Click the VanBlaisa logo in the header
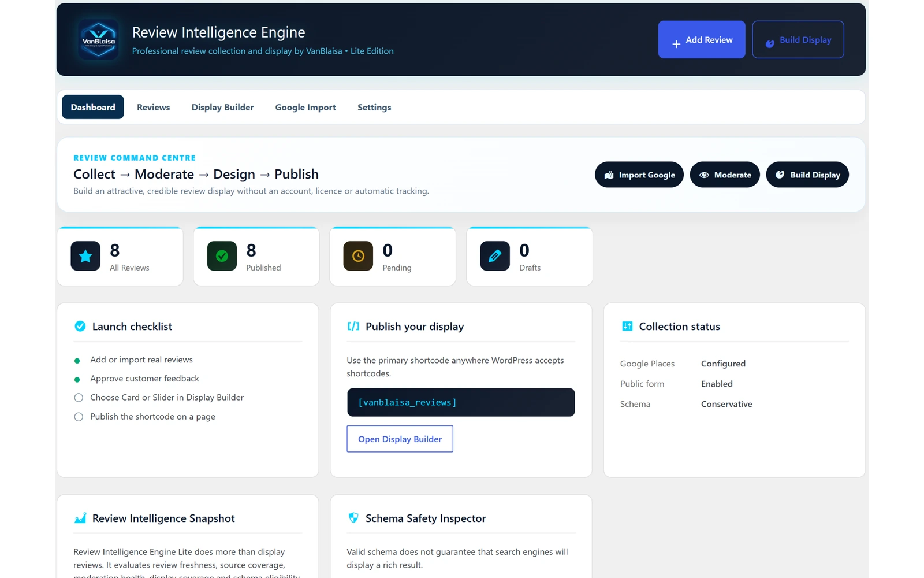The image size is (924, 578). click(x=99, y=39)
